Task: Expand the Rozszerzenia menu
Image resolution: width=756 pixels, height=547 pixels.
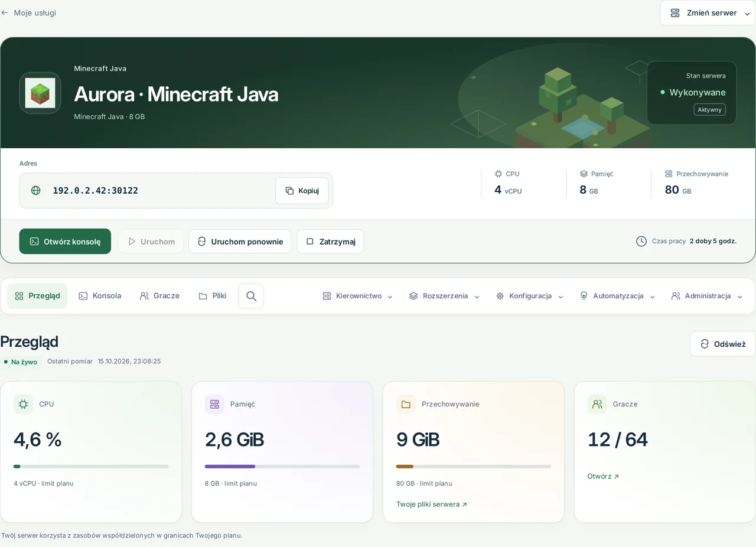Action: point(444,296)
